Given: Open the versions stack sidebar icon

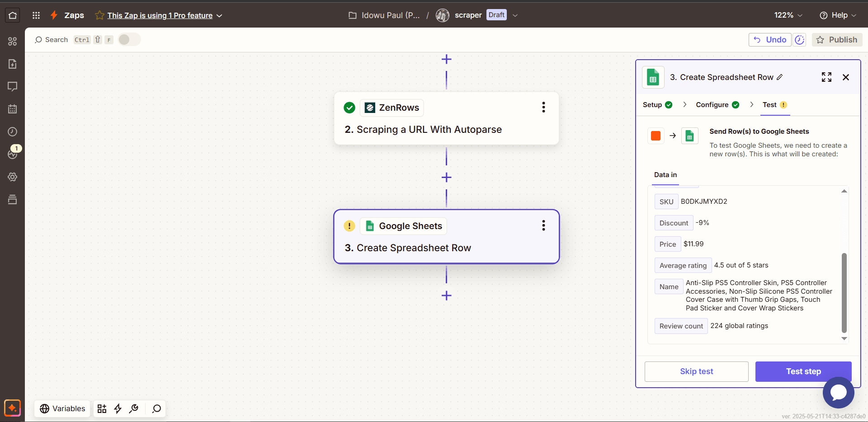Looking at the screenshot, I should click(13, 199).
